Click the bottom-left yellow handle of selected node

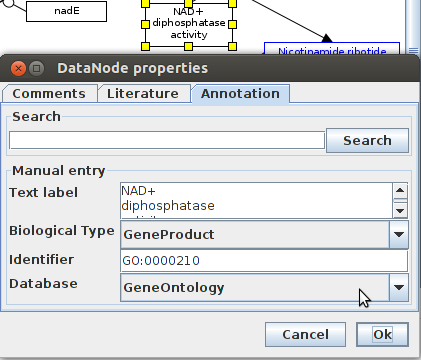pos(146,46)
